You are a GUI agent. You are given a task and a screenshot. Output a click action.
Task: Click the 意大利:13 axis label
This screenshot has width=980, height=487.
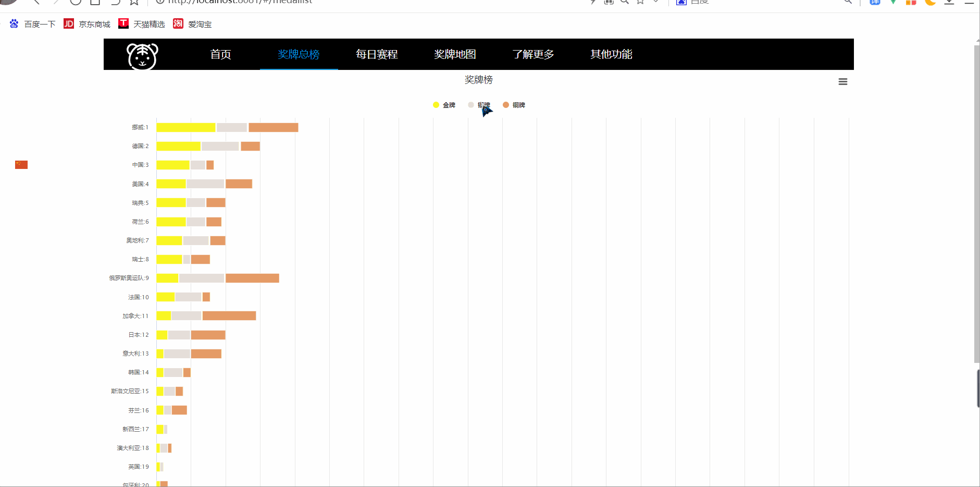tap(135, 354)
